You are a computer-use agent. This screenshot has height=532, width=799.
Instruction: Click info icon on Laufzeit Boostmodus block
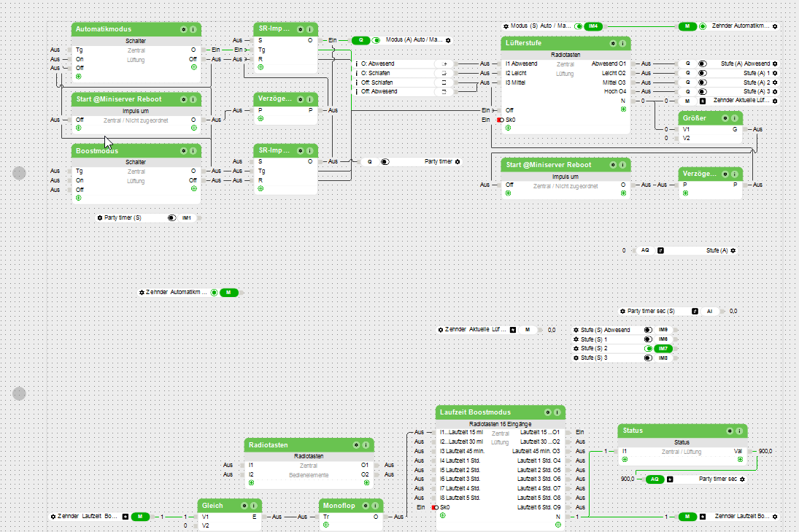557,413
